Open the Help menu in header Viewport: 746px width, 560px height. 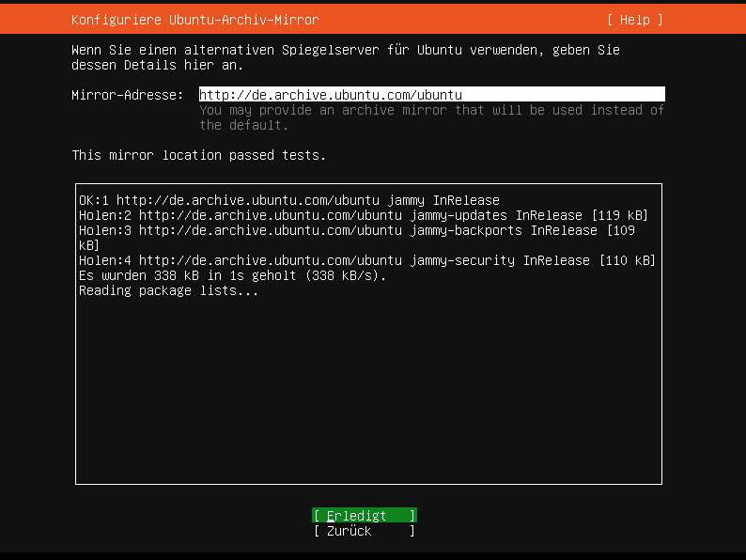coord(635,20)
